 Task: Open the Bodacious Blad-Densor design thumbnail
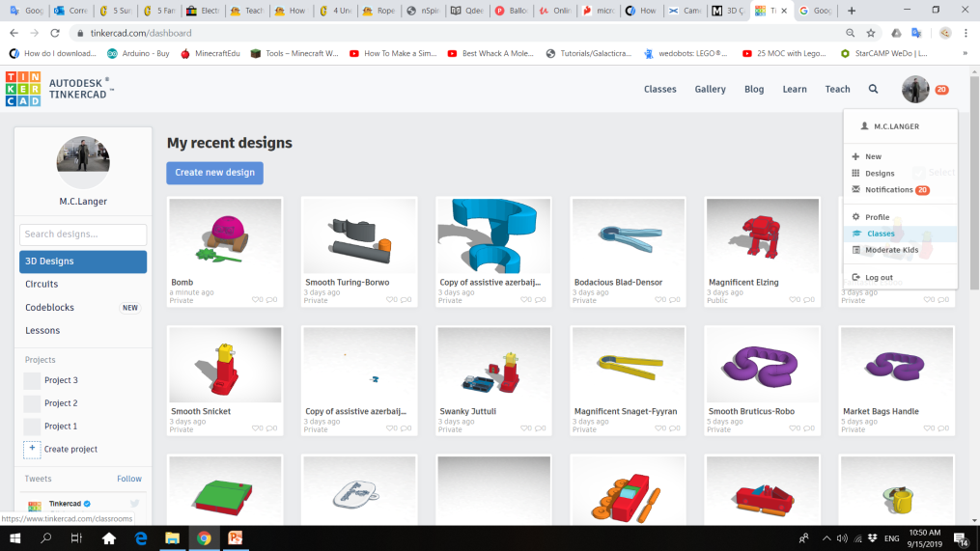pos(629,236)
